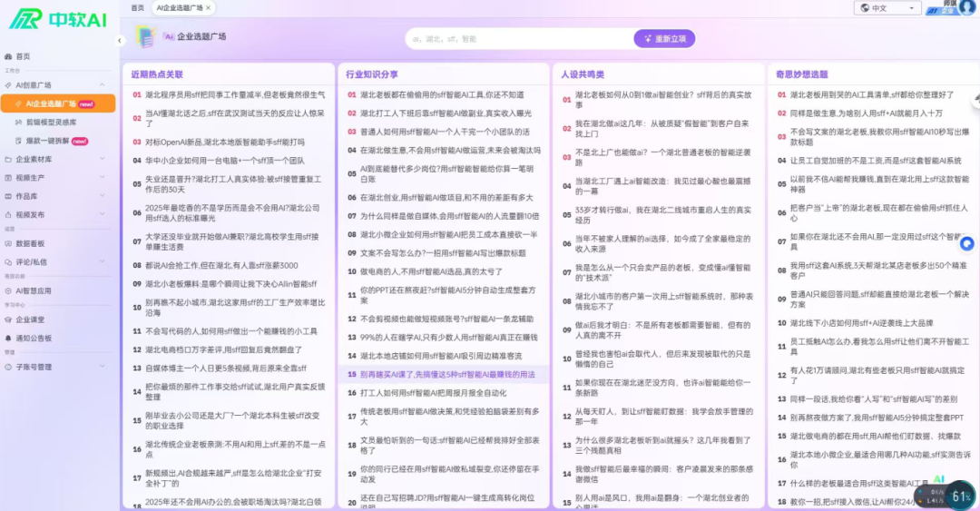This screenshot has width=980, height=511.
Task: Click the bell icon beside 通知公告板
Action: coord(8,339)
